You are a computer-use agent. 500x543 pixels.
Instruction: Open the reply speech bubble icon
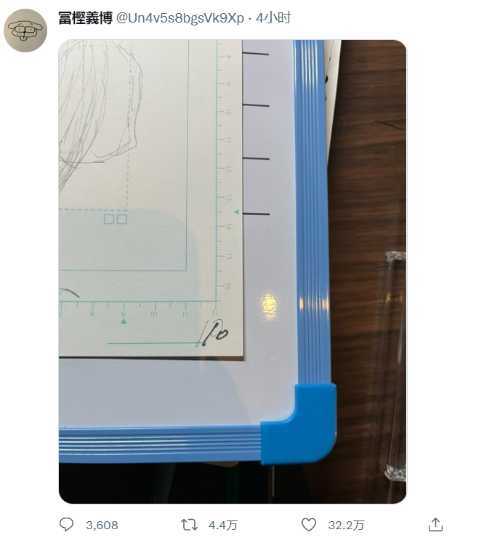point(66,524)
